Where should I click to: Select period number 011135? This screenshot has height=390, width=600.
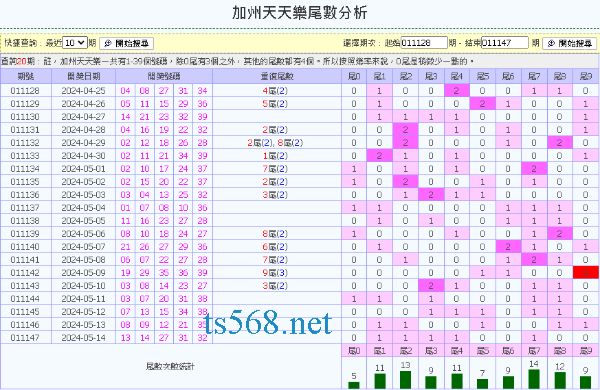25,182
